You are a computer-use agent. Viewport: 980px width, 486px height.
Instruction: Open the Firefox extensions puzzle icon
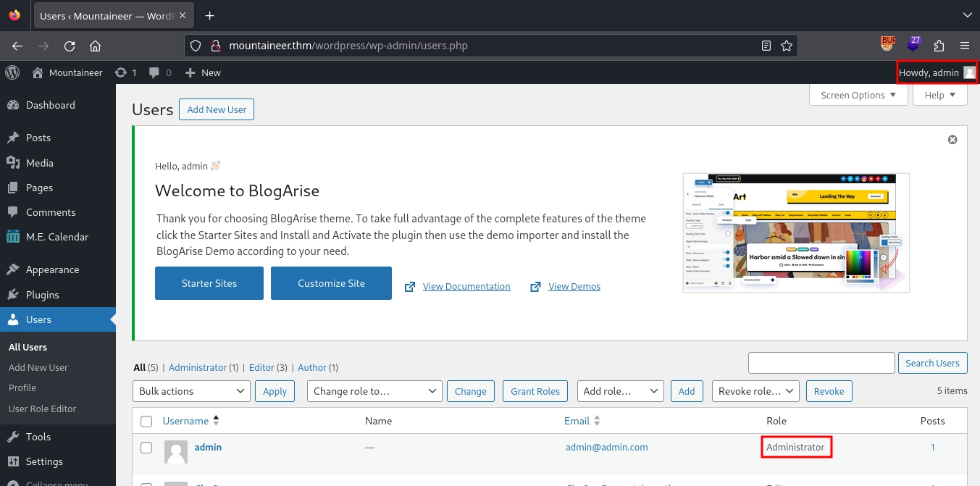[x=939, y=46]
